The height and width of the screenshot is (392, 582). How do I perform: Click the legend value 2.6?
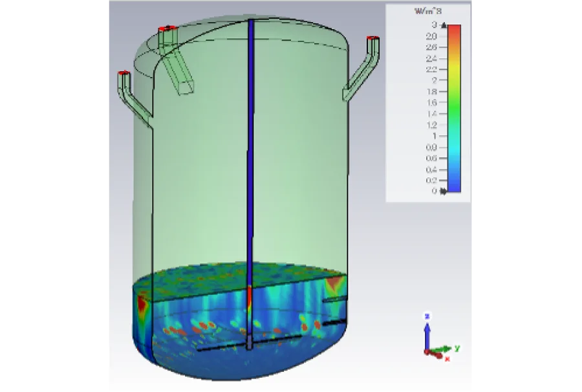pos(431,47)
